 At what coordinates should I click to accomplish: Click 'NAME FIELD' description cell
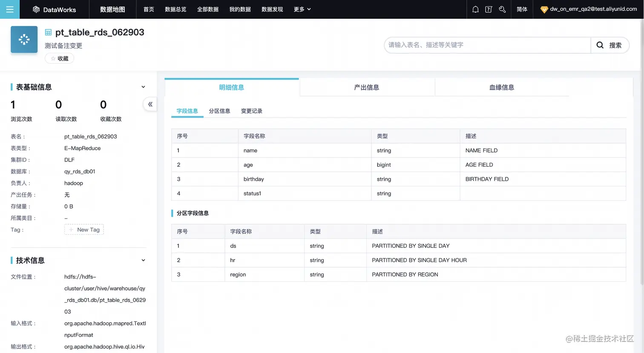[543, 150]
